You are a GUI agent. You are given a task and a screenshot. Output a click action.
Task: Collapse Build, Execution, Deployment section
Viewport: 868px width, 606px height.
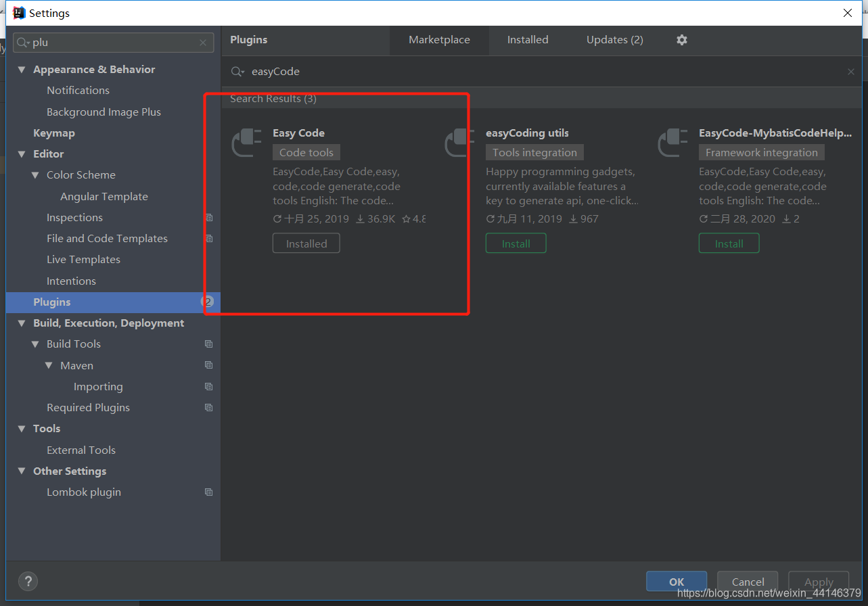pos(22,323)
